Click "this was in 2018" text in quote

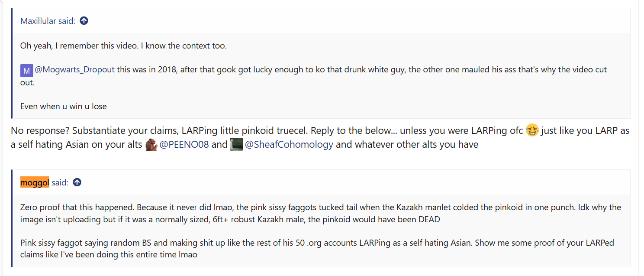pyautogui.click(x=147, y=70)
